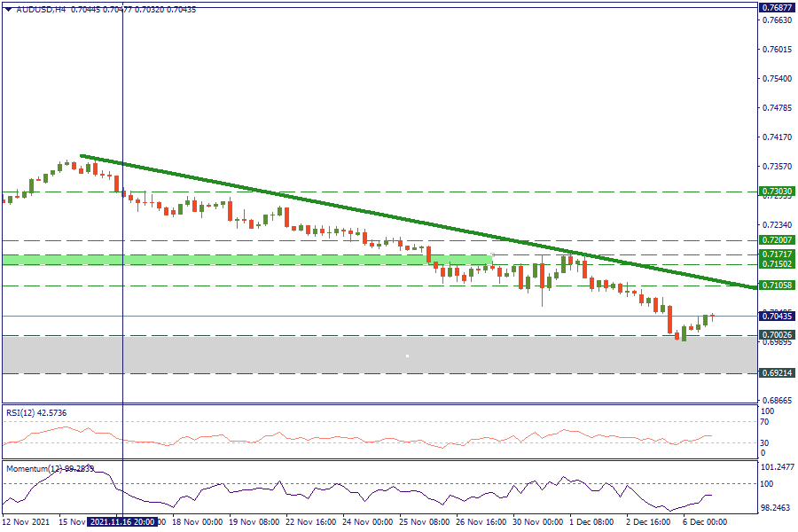Click the 2021.11.16 20:00 date marker
This screenshot has height=532, width=798.
123,522
